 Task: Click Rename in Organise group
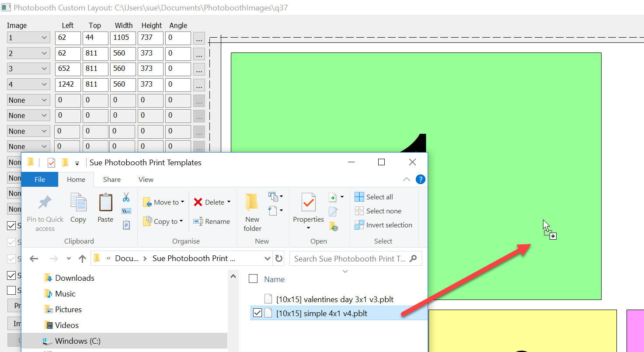212,222
